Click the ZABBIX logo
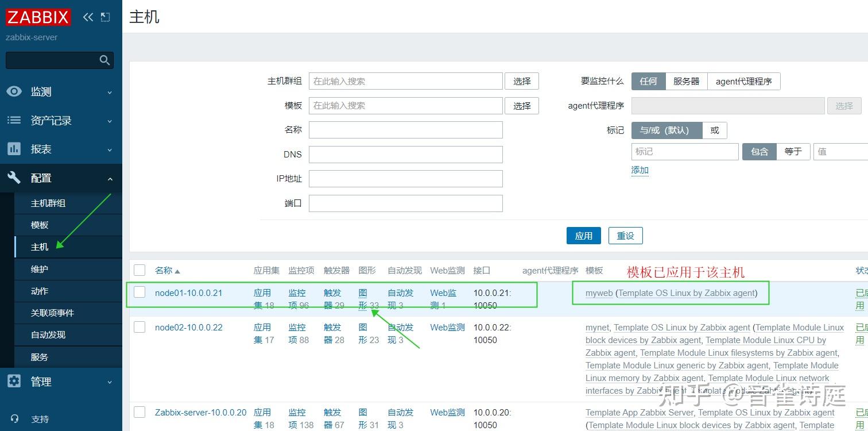This screenshot has height=431, width=868. (x=37, y=17)
